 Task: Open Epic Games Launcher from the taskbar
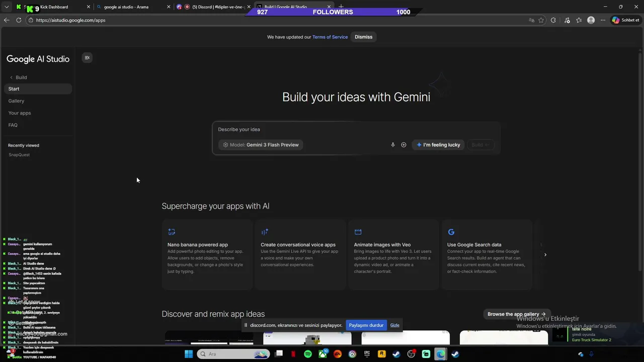(367, 354)
